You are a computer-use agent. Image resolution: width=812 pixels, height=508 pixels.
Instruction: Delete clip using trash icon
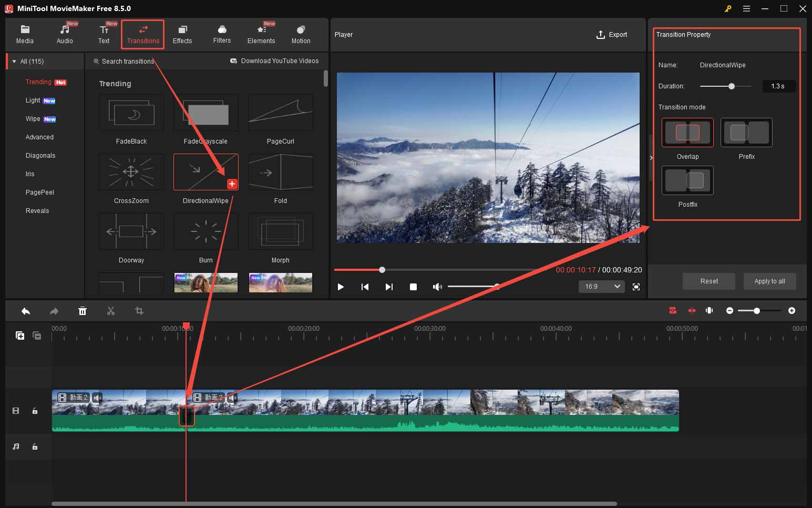point(83,311)
